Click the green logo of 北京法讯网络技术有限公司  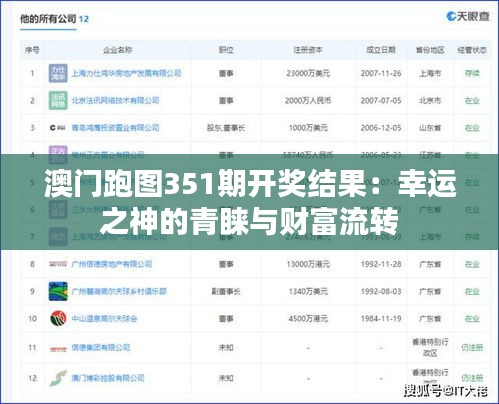tap(58, 100)
